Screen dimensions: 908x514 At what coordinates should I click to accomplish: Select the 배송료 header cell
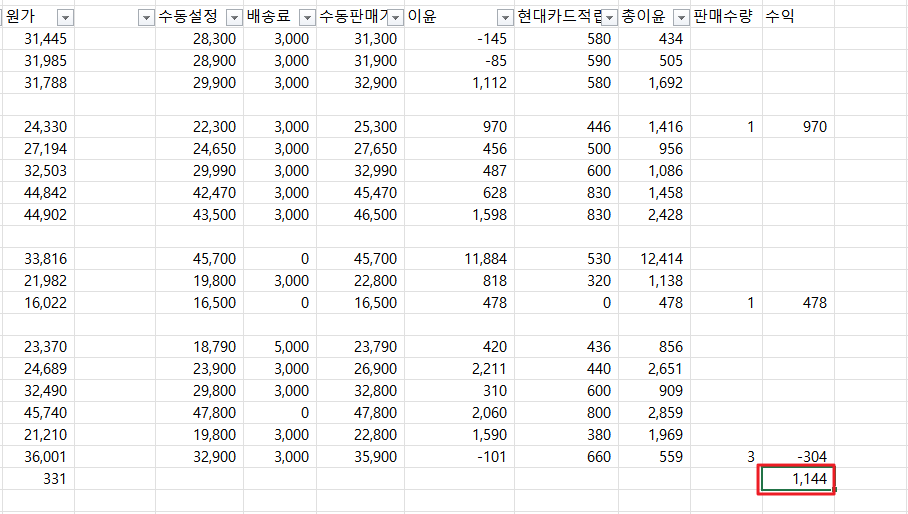point(280,17)
